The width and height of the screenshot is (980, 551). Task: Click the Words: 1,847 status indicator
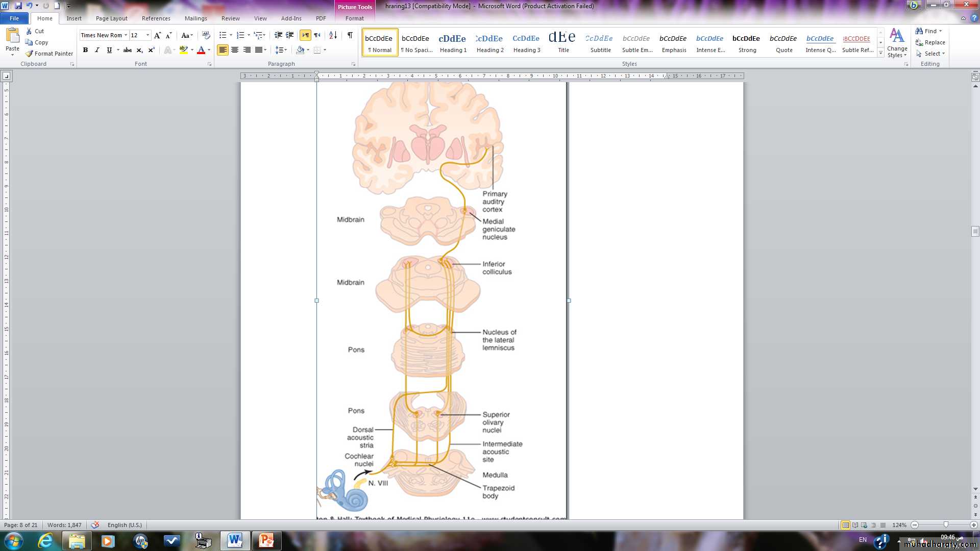click(64, 525)
